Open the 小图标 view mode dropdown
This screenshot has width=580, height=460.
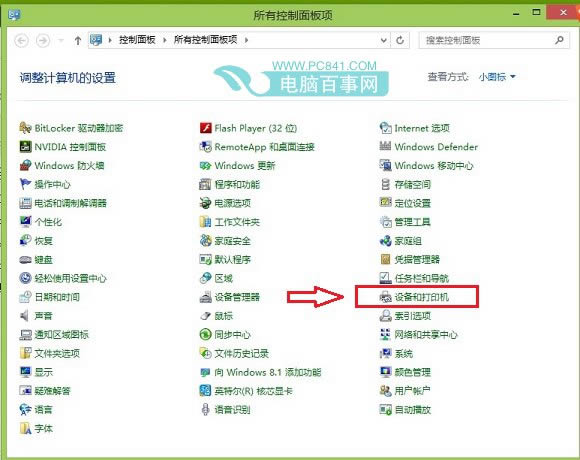coord(497,77)
